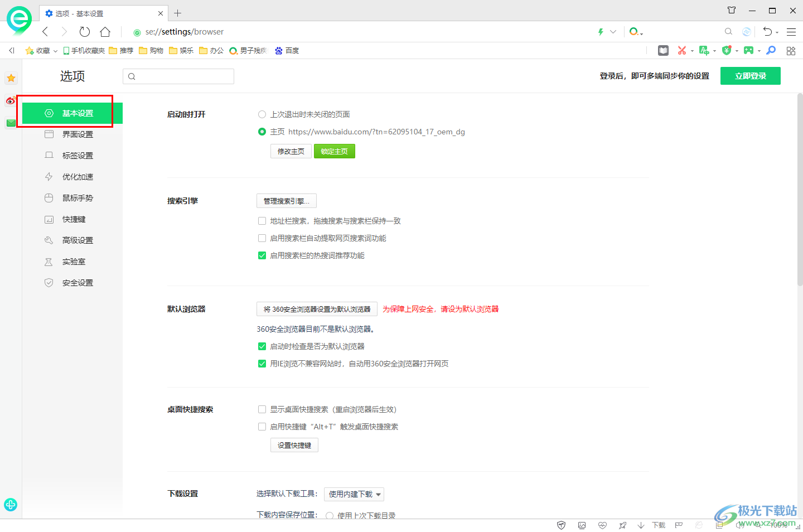Click the undo closed tab arrow icon
The height and width of the screenshot is (532, 803).
pyautogui.click(x=768, y=32)
